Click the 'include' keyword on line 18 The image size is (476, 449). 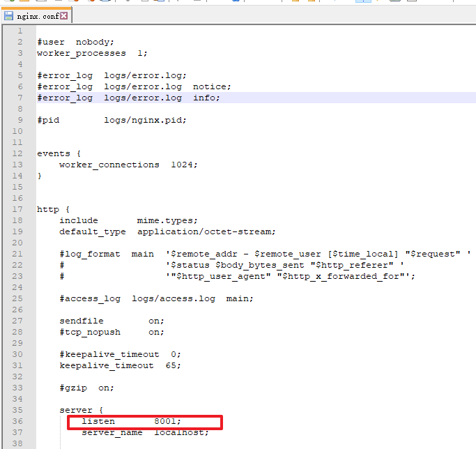click(79, 220)
